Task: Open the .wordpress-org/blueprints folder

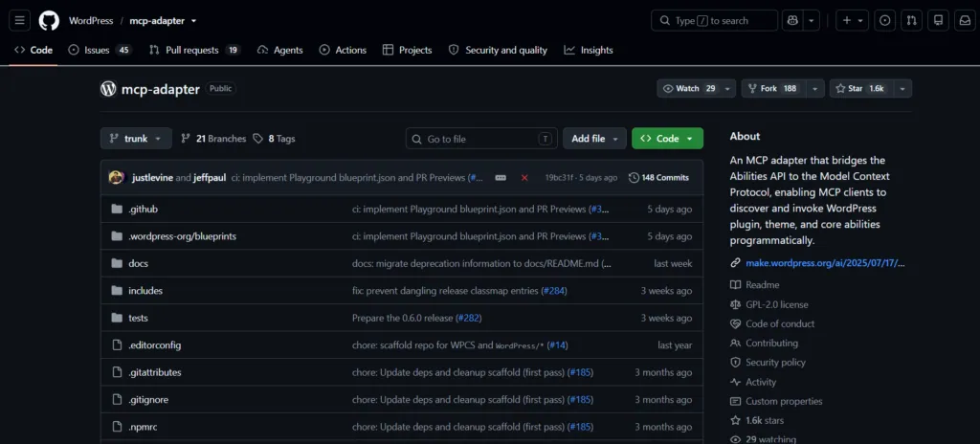Action: [x=183, y=236]
